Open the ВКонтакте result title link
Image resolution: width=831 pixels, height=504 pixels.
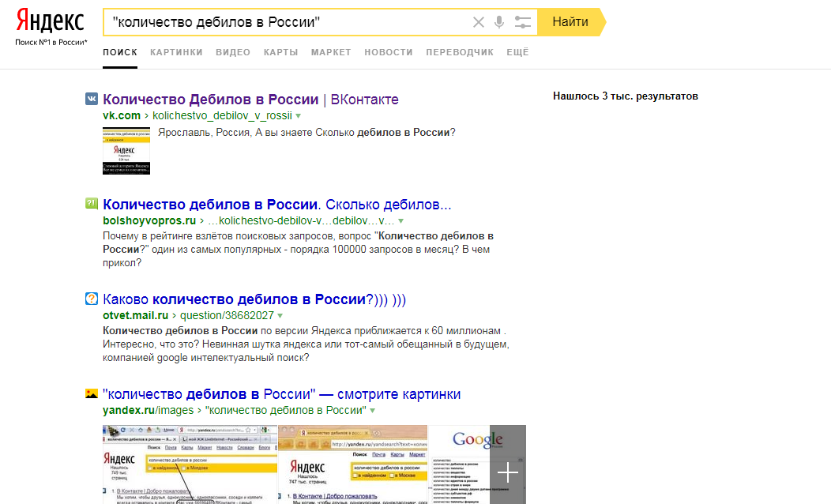250,99
